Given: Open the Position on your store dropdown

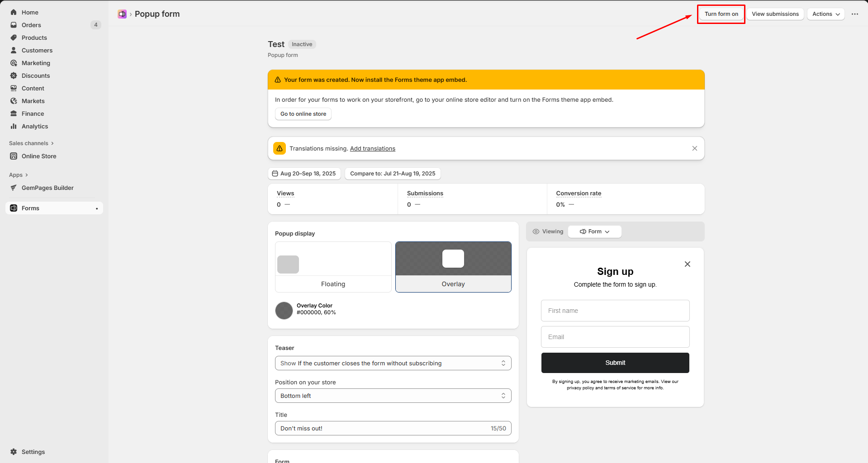Looking at the screenshot, I should tap(393, 396).
